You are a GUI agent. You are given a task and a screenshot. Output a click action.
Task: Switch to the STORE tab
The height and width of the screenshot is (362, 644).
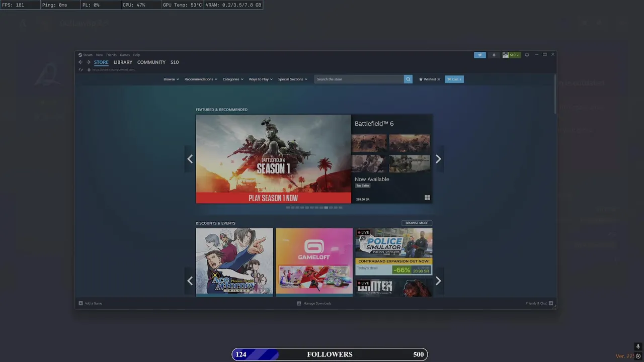pyautogui.click(x=101, y=62)
